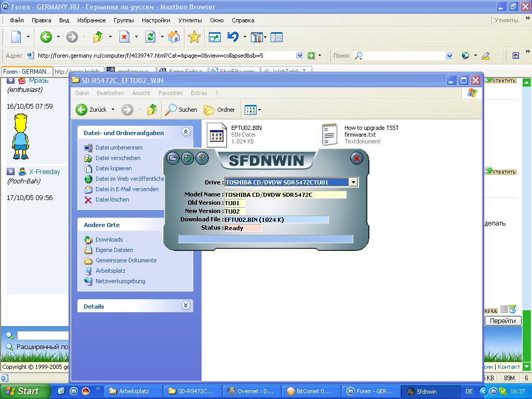Open the Избранное menu in Maxthon

[x=91, y=20]
